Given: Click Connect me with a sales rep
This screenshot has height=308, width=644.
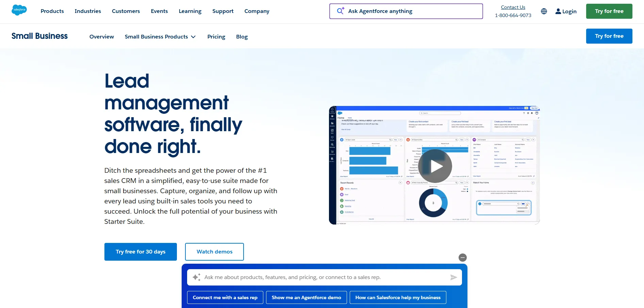Looking at the screenshot, I should coord(225,297).
